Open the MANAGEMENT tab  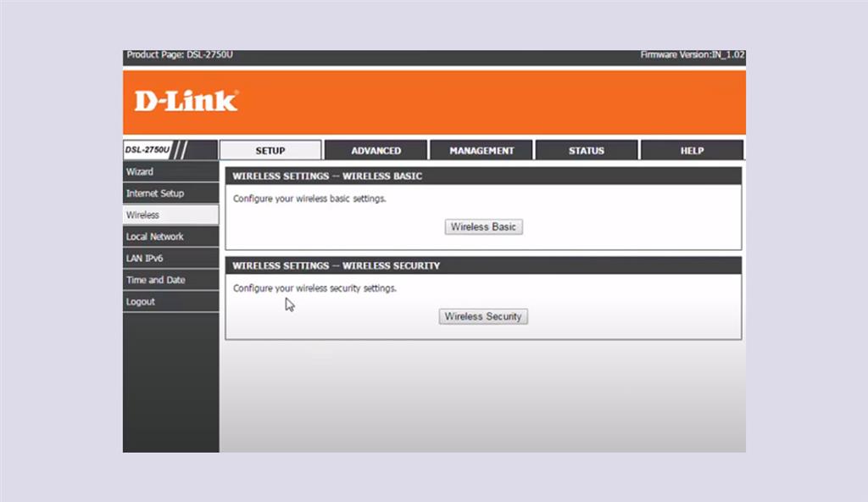[x=481, y=150]
